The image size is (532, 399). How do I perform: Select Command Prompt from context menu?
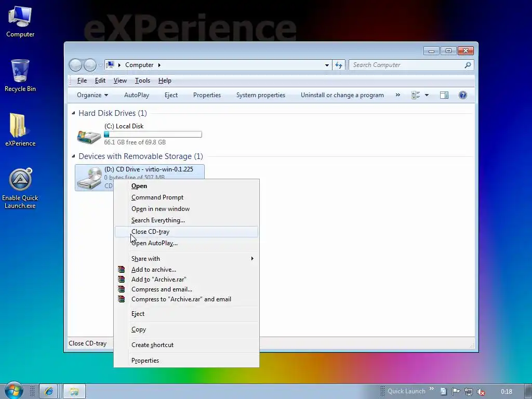[x=187, y=197]
